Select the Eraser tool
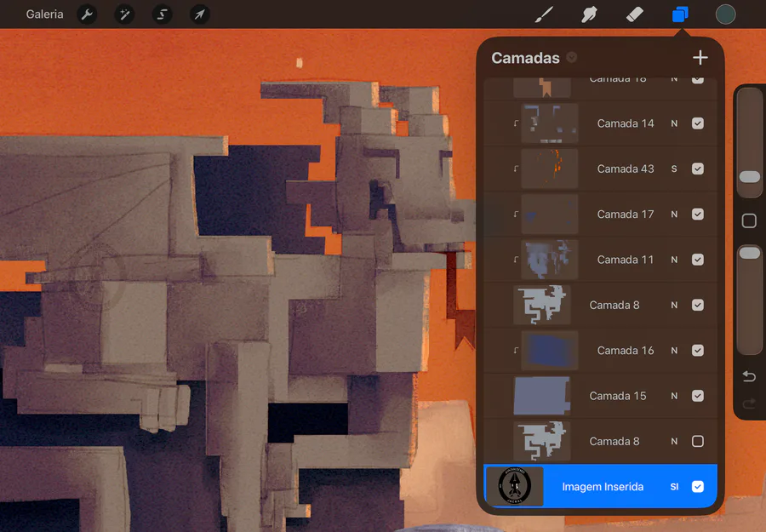 point(634,14)
